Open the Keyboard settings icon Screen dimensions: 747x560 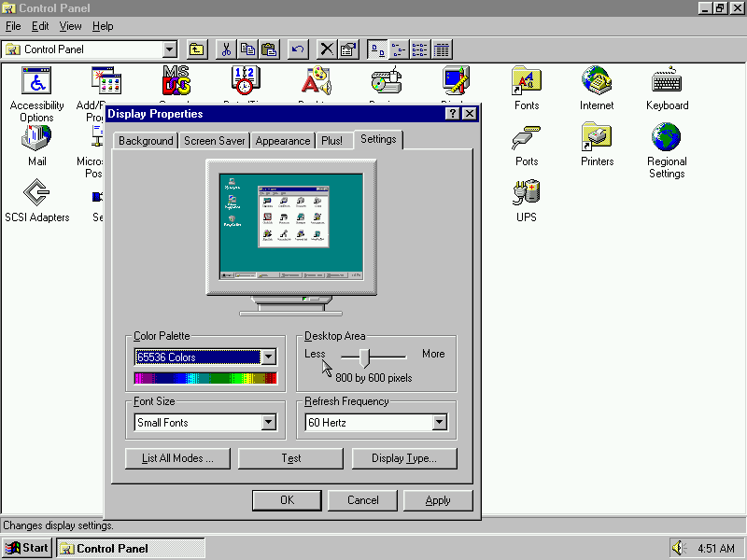pyautogui.click(x=667, y=82)
